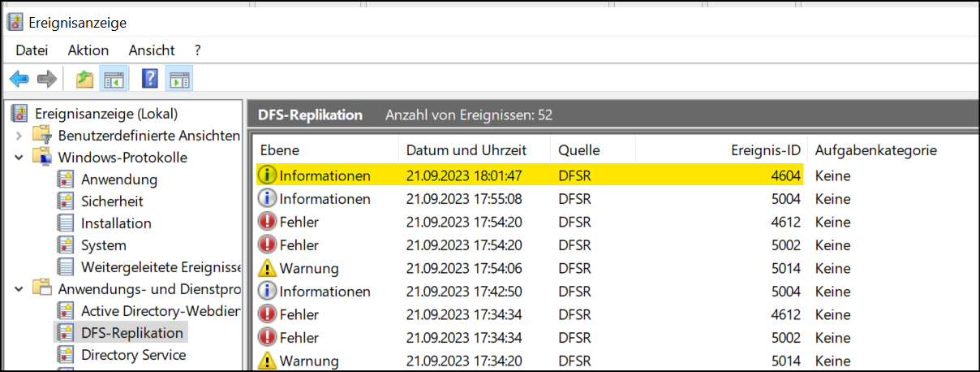Click the Back arrow toolbar icon
The height and width of the screenshot is (372, 980).
click(19, 79)
